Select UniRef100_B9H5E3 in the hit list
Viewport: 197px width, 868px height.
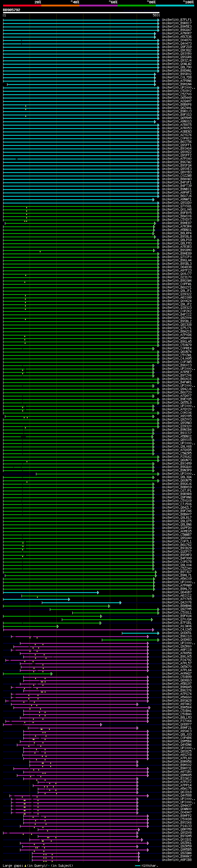coord(176,26)
